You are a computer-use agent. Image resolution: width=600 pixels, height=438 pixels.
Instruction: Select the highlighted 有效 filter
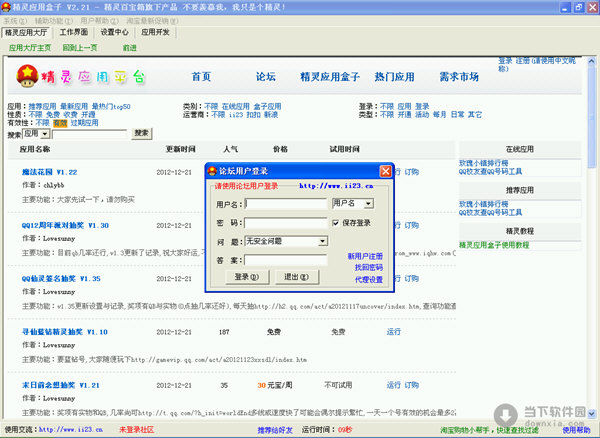60,123
